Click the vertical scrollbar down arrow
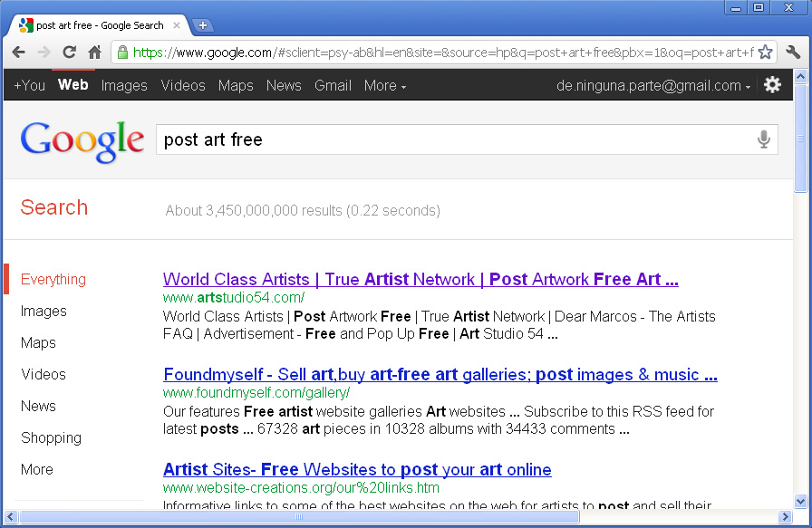 coord(800,501)
